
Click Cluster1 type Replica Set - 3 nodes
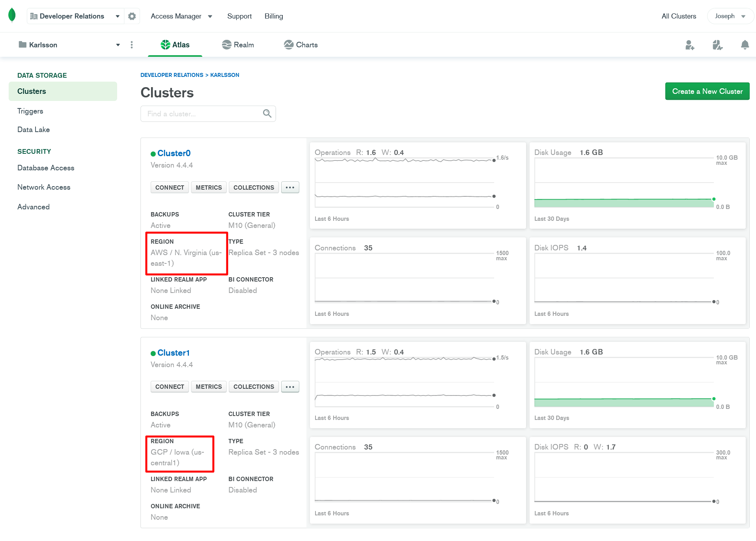pyautogui.click(x=263, y=452)
